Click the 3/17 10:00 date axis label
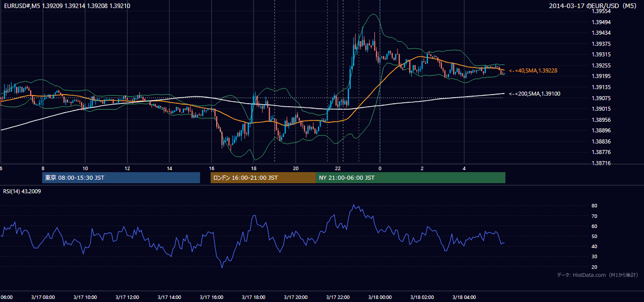The image size is (644, 302). tap(85, 297)
